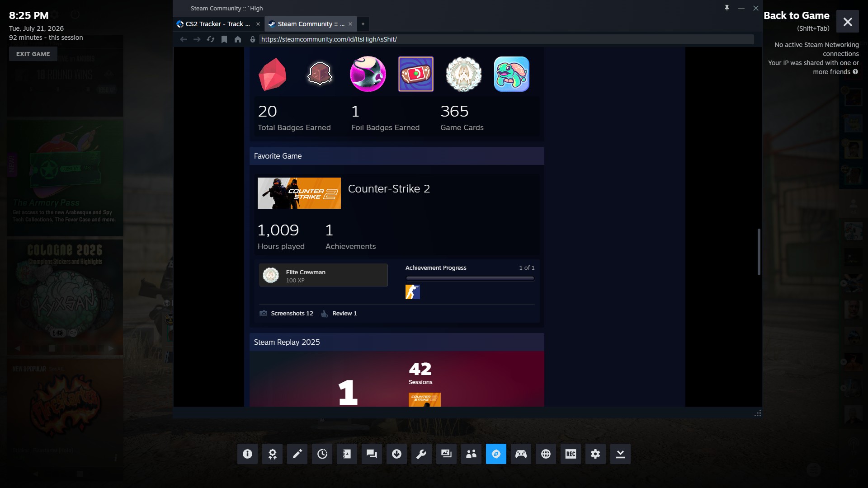The image size is (868, 488).
Task: Go to the browser home page
Action: tap(238, 39)
